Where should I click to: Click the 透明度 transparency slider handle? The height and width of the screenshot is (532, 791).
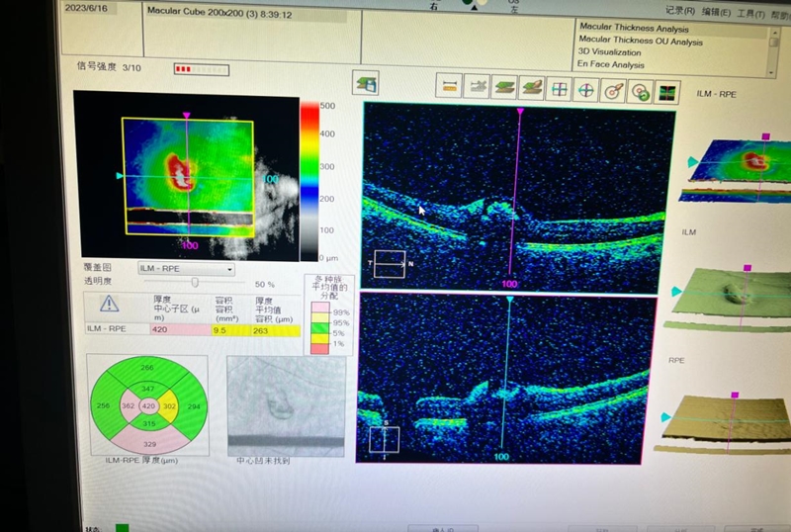pyautogui.click(x=195, y=283)
